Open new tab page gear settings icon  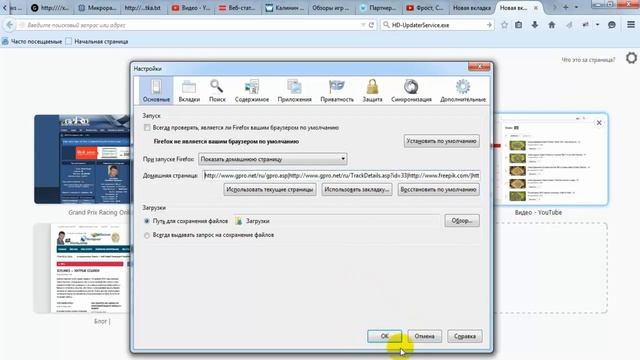click(x=631, y=58)
